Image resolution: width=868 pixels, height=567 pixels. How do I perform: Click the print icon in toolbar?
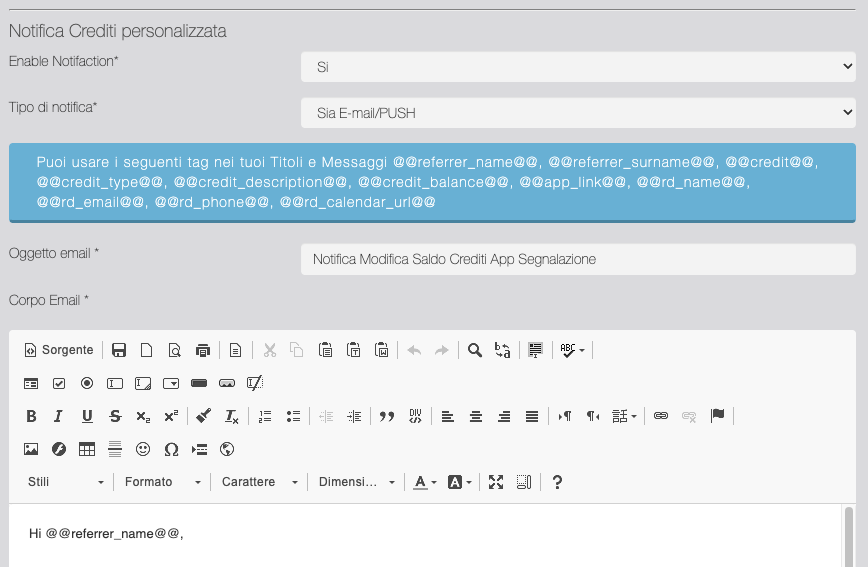pos(203,350)
